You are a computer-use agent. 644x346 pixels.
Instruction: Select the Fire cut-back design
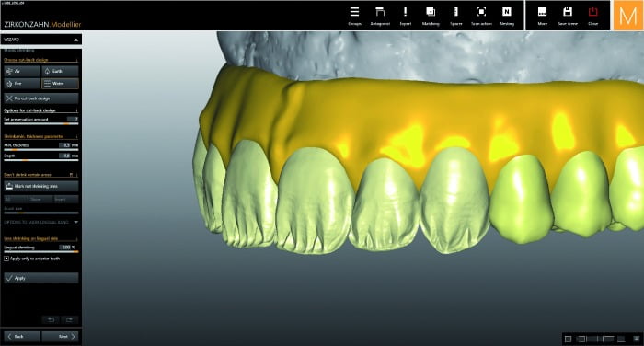22,84
